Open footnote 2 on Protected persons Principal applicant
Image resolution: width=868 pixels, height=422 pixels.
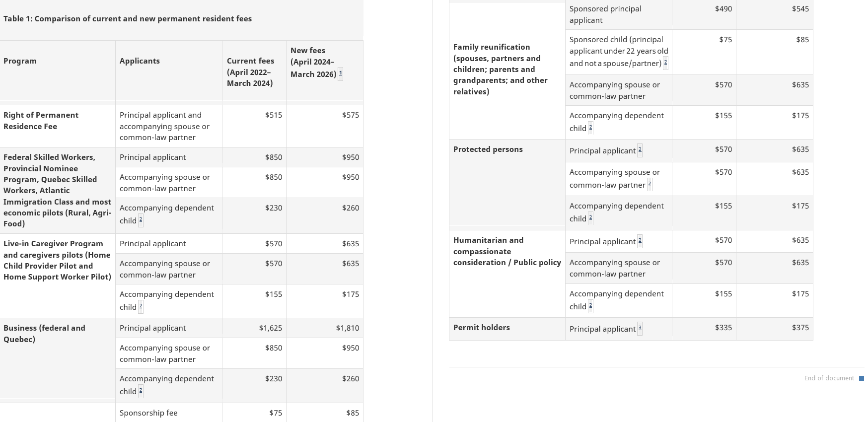tap(640, 150)
